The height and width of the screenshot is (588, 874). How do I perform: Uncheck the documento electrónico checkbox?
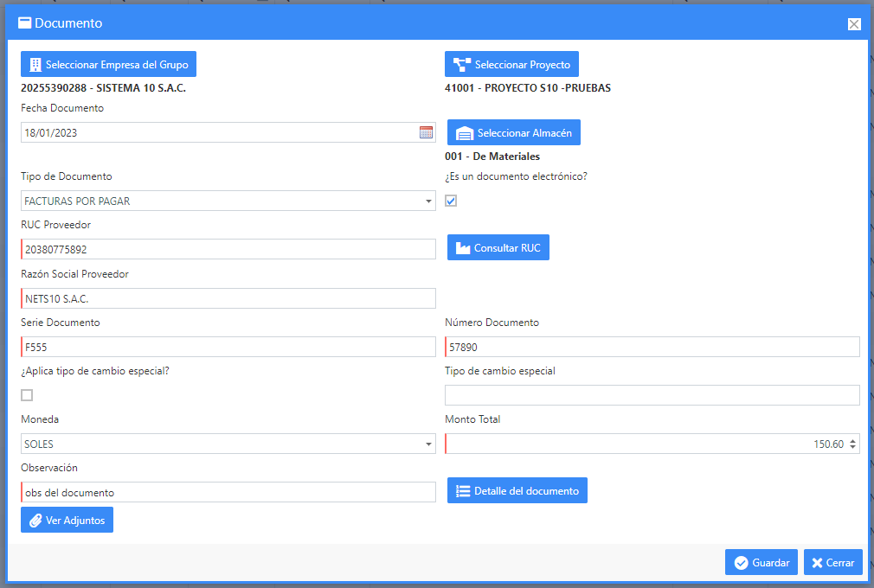click(x=451, y=201)
